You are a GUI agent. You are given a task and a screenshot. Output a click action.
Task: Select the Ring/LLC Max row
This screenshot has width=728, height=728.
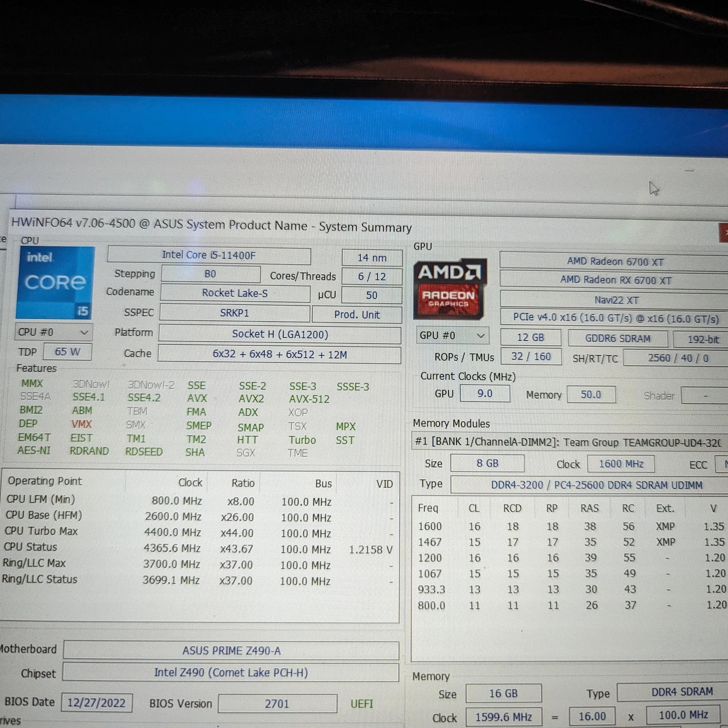pyautogui.click(x=198, y=564)
